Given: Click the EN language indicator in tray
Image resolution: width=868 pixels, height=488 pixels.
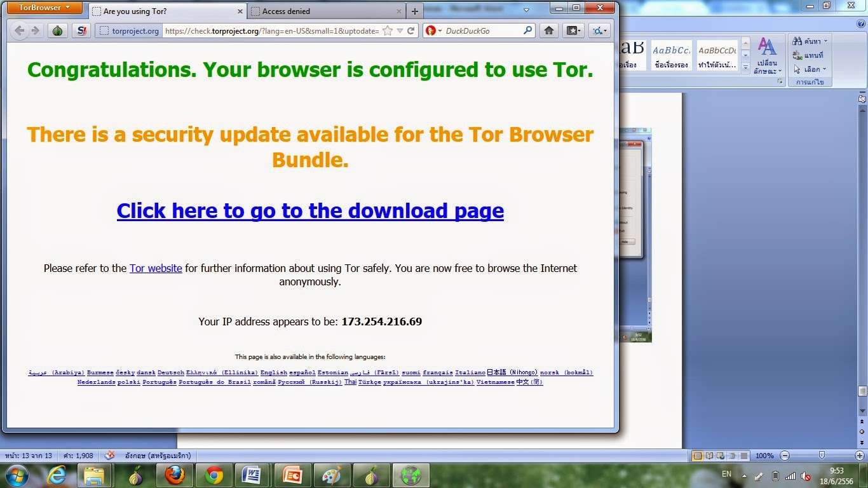Looking at the screenshot, I should (727, 474).
